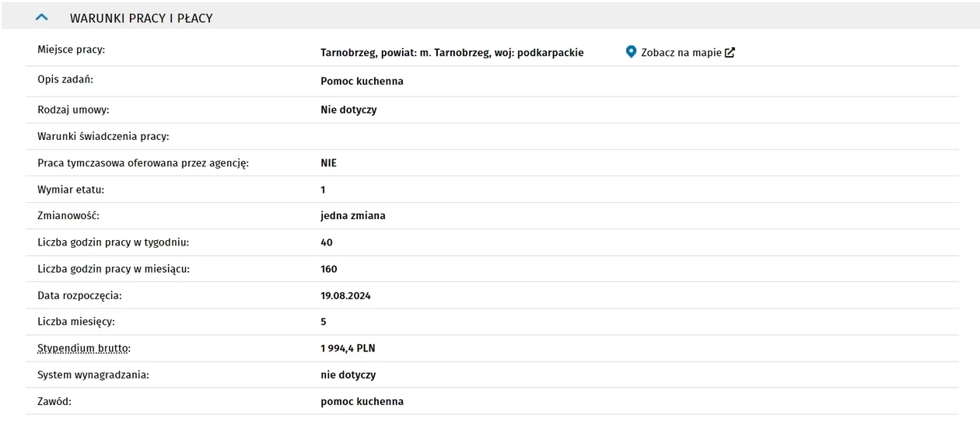Select the Tarnobrzeg workplace location text

click(x=452, y=53)
